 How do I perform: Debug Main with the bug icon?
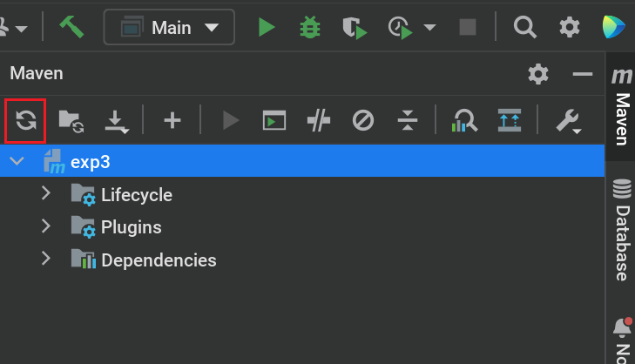click(308, 27)
